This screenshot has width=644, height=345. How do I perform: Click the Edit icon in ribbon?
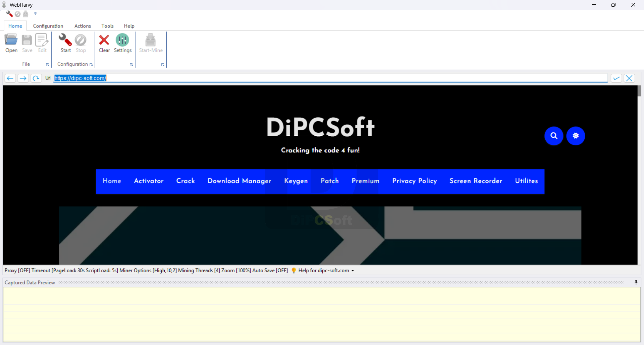[x=42, y=43]
